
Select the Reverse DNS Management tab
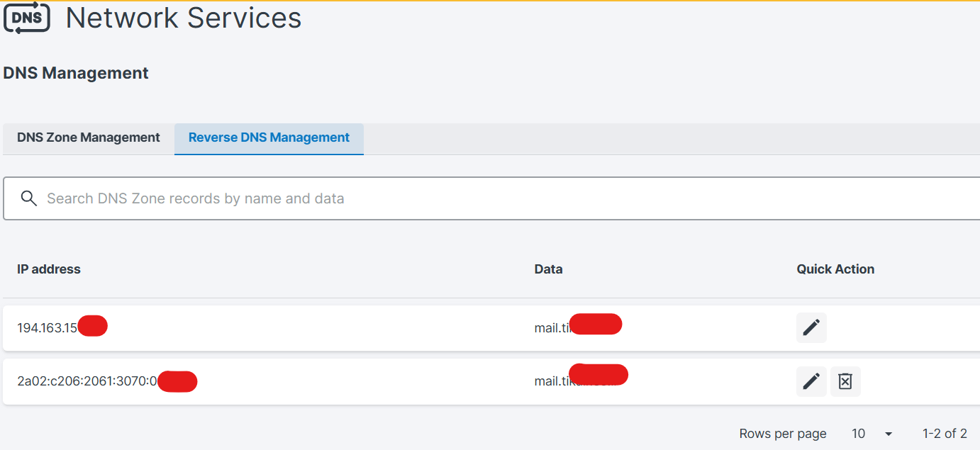tap(269, 138)
